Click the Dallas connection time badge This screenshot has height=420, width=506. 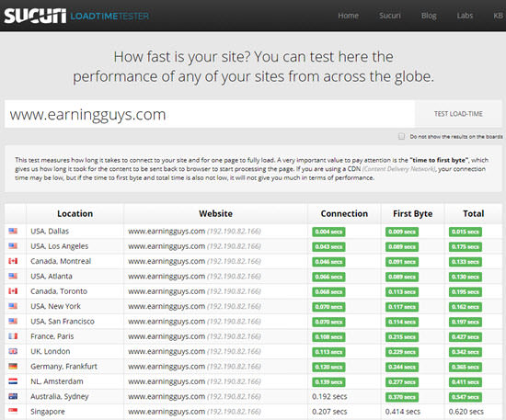point(328,232)
